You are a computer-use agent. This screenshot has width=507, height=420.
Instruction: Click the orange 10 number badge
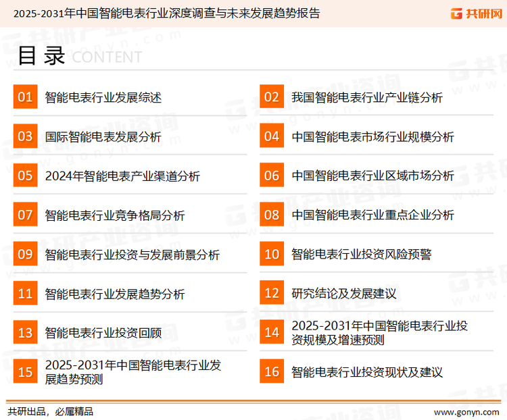[272, 254]
